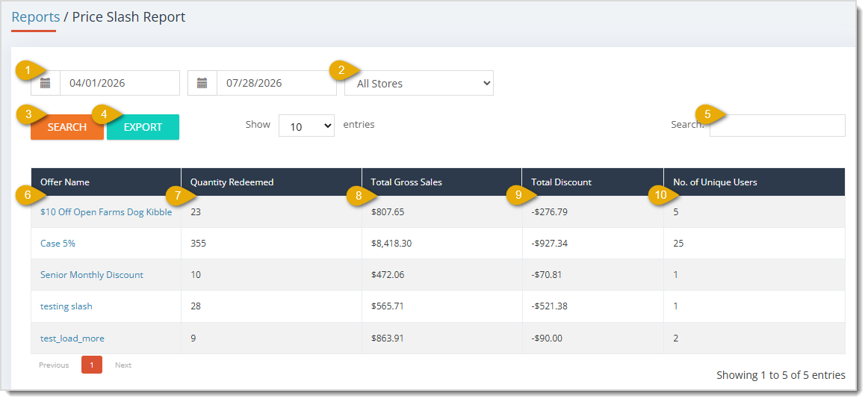868x402 pixels.
Task: Click the start date calendar icon
Action: pos(46,83)
